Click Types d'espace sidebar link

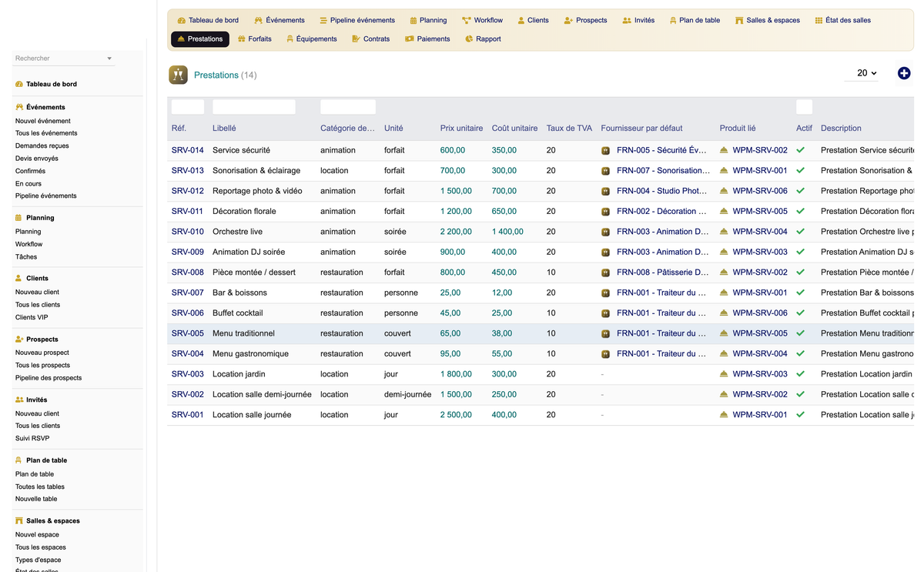tap(38, 560)
